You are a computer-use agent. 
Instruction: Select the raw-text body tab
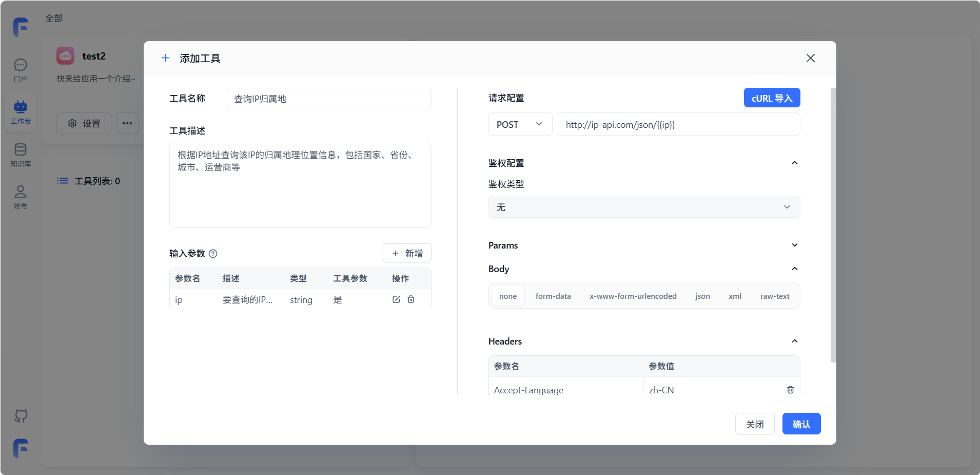pyautogui.click(x=774, y=296)
